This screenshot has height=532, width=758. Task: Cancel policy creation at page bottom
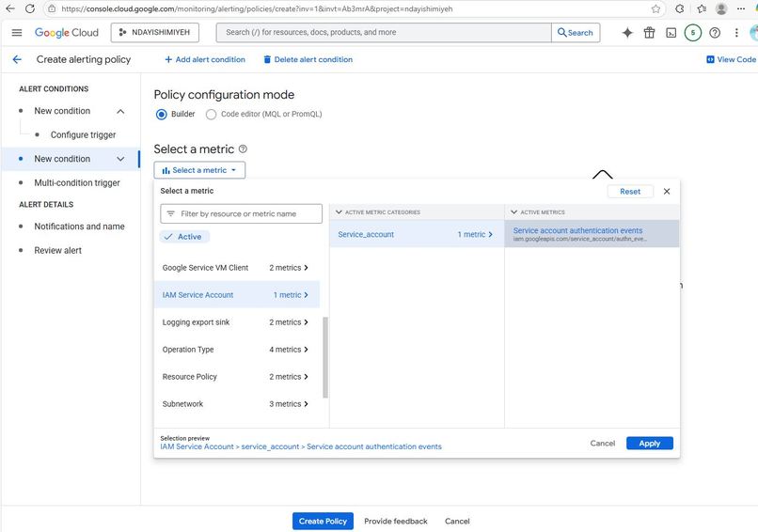point(457,522)
